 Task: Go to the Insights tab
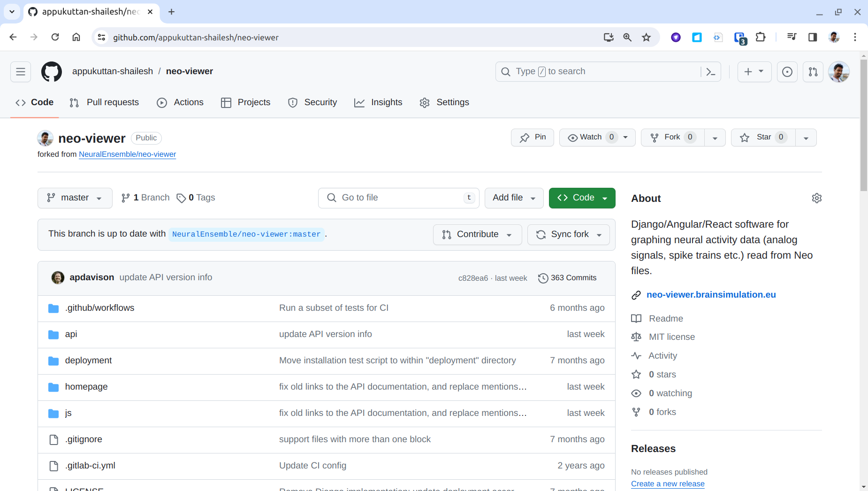coord(378,103)
